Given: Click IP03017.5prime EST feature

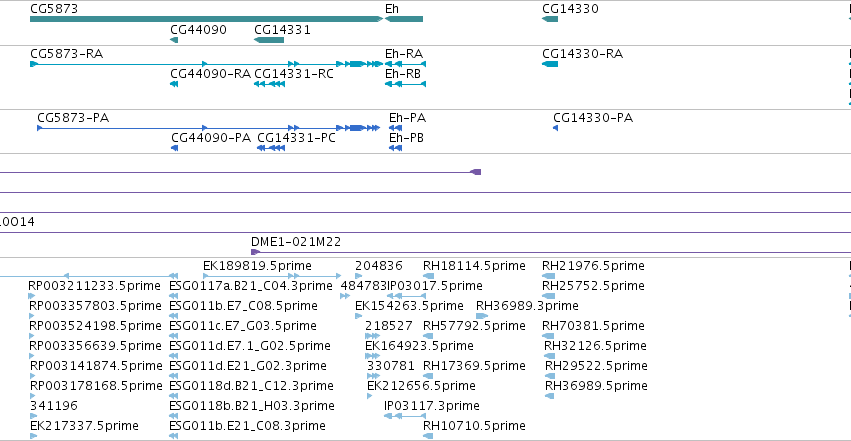Looking at the screenshot, I should 407,296.
